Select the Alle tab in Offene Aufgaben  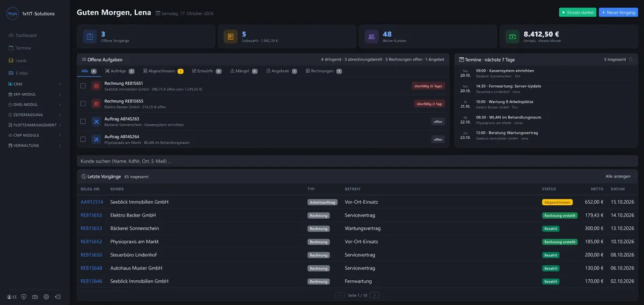(89, 71)
